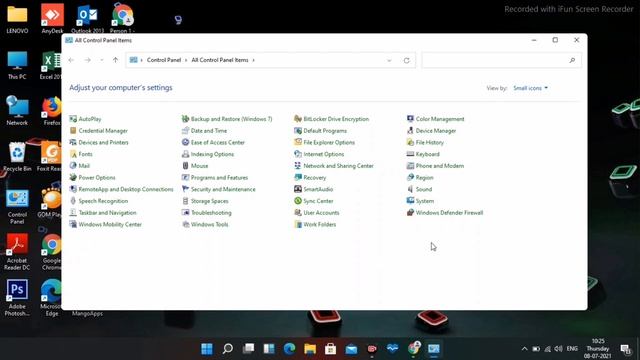Open the Windows Defender Firewall icon

point(410,213)
